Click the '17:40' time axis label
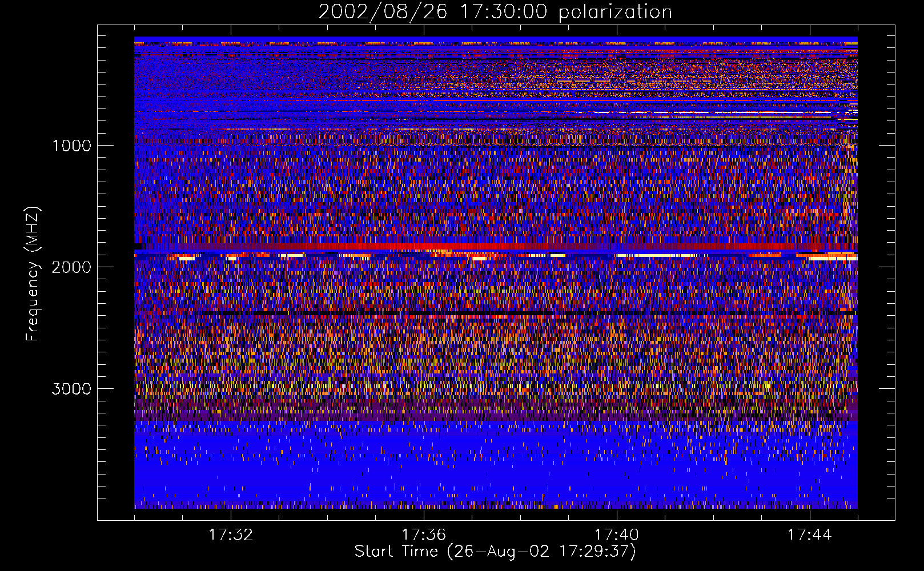 click(x=617, y=535)
